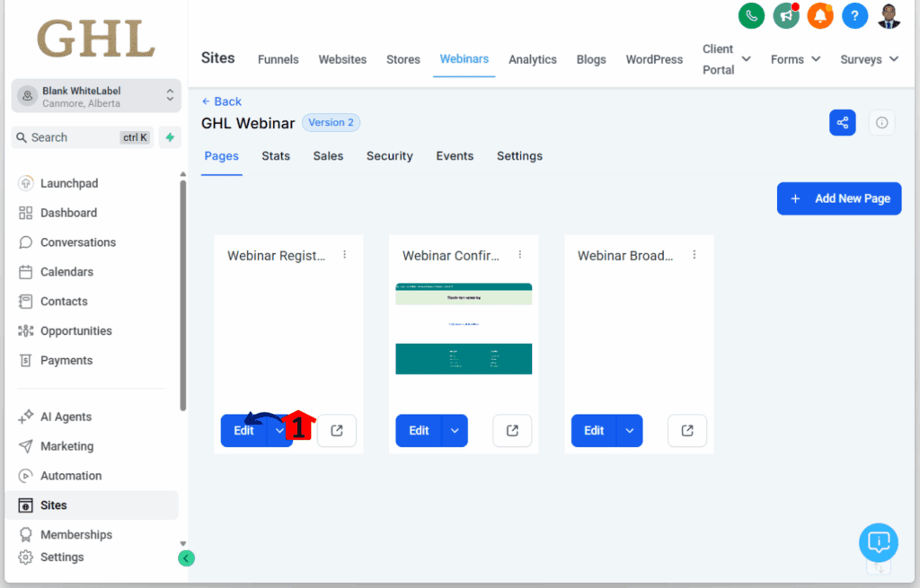Image resolution: width=920 pixels, height=588 pixels.
Task: Open Edit dropdown arrow on Webinar Confir… card
Action: (455, 430)
